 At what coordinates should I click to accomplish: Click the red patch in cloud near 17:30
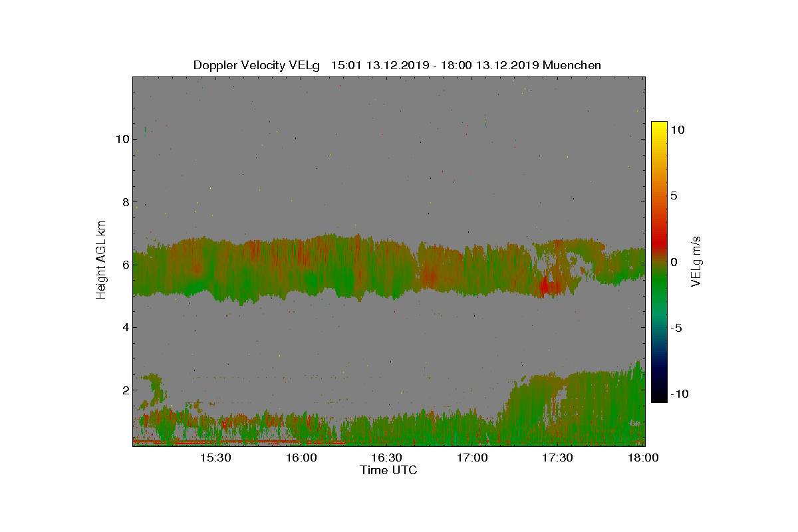[x=550, y=286]
